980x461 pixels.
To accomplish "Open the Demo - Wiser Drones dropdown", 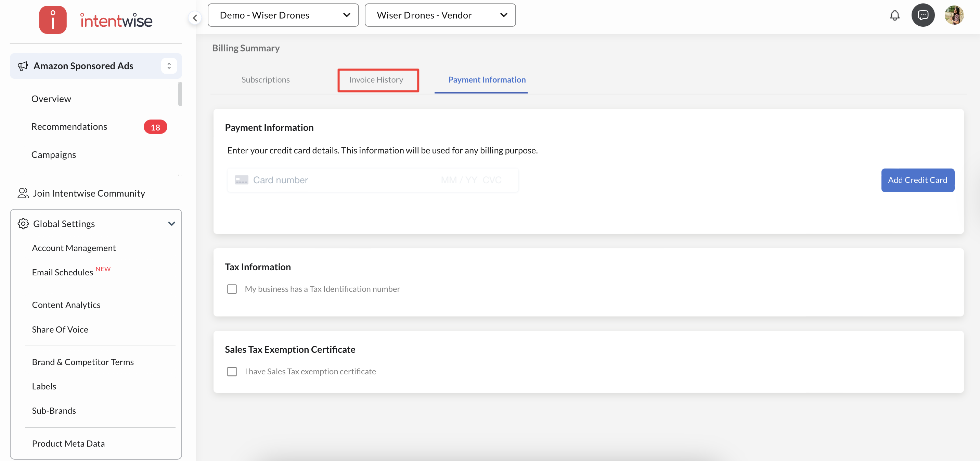I will 283,15.
